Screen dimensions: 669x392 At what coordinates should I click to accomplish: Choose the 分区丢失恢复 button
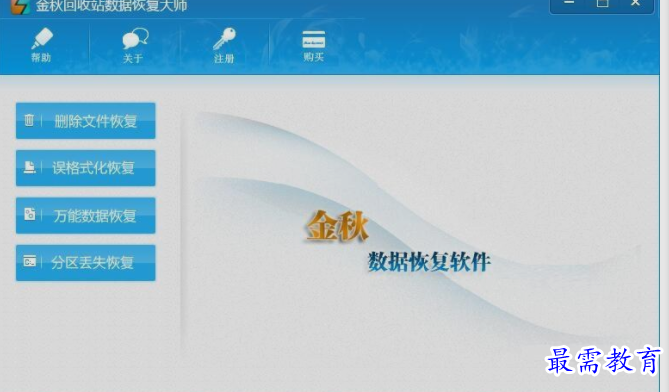point(86,263)
